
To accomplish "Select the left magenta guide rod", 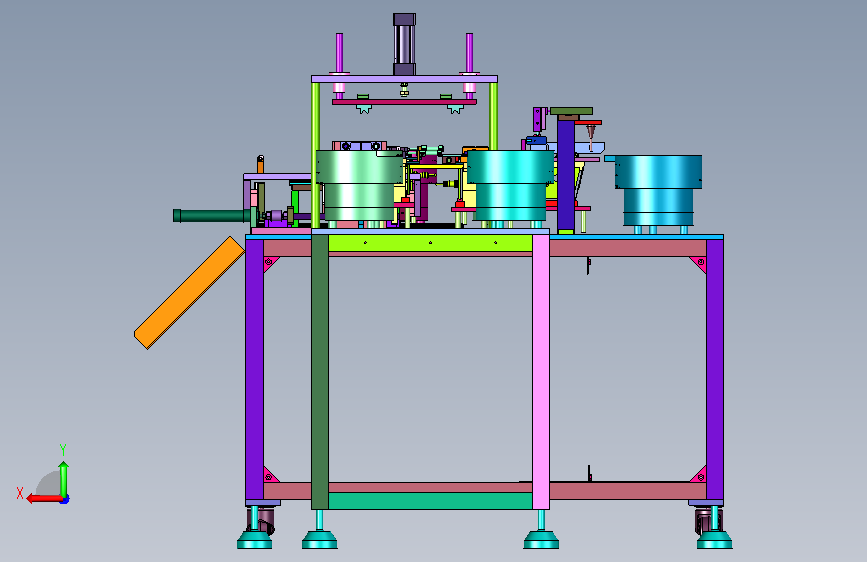I will [339, 53].
